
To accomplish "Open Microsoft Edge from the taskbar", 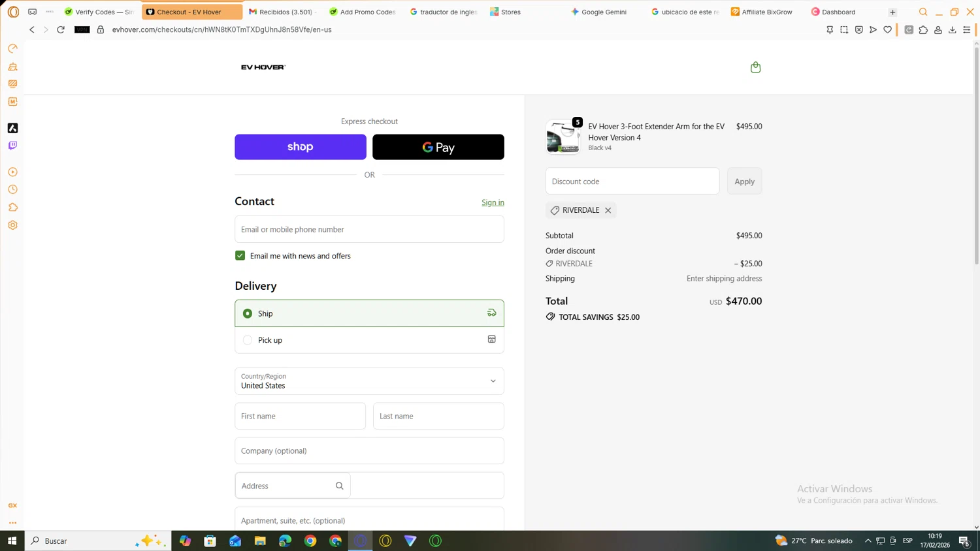I will click(x=285, y=541).
